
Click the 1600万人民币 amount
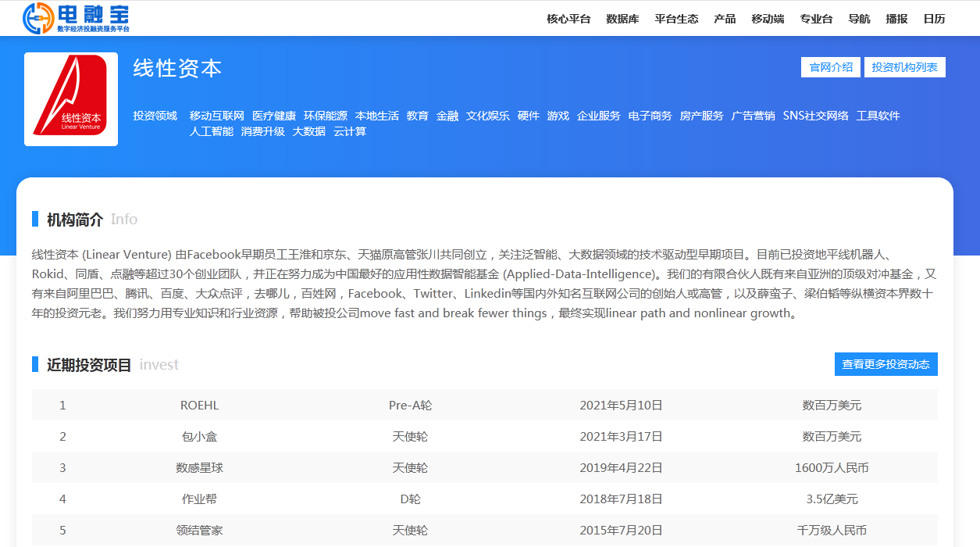click(x=832, y=468)
